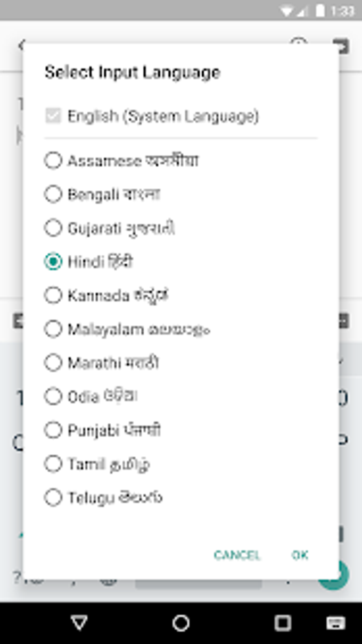The width and height of the screenshot is (362, 644).
Task: Toggle English (System Language) checkbox
Action: pos(53,116)
